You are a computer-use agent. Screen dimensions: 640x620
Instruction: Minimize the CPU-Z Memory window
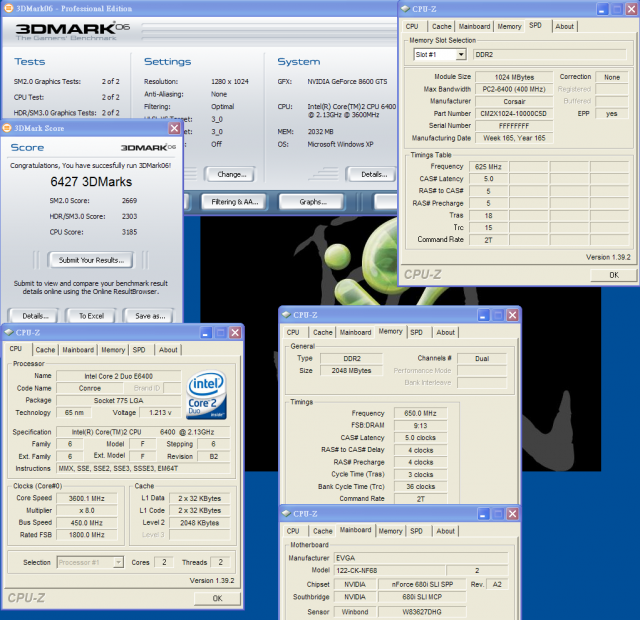(483, 315)
